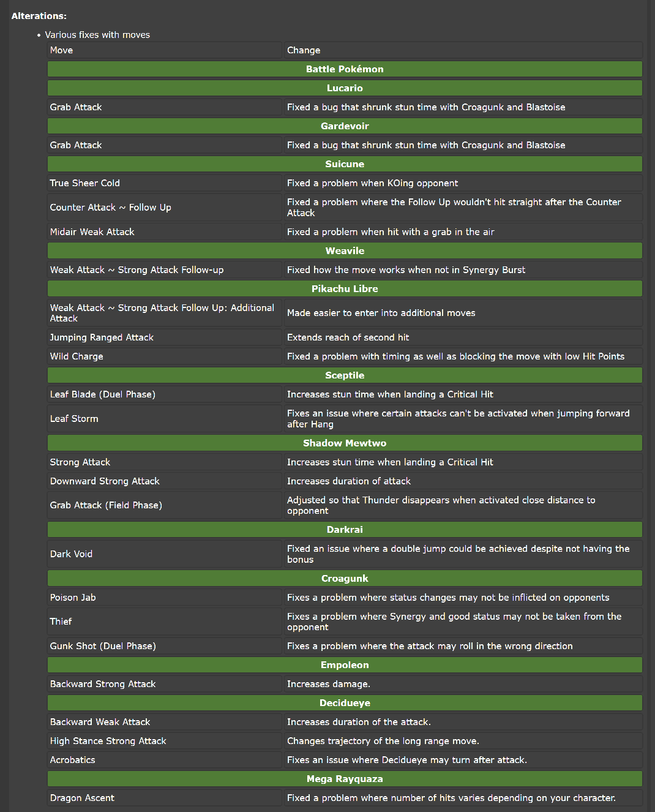The height and width of the screenshot is (812, 655).
Task: Click the Lucario header row
Action: [345, 88]
